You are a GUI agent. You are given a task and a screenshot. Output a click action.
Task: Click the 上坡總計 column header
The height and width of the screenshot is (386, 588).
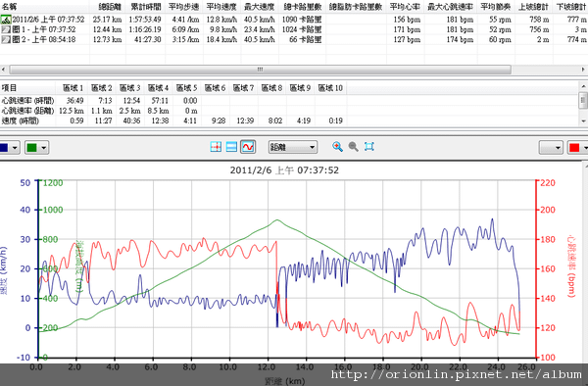(534, 7)
